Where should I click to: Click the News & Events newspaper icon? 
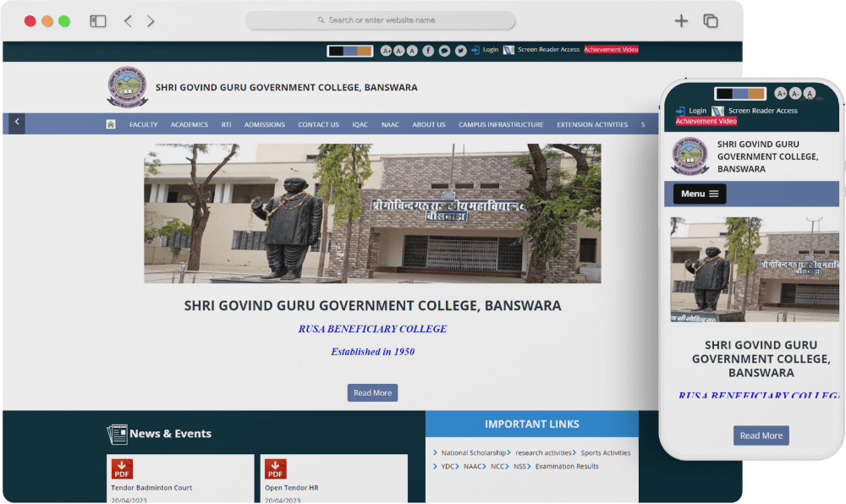(117, 434)
